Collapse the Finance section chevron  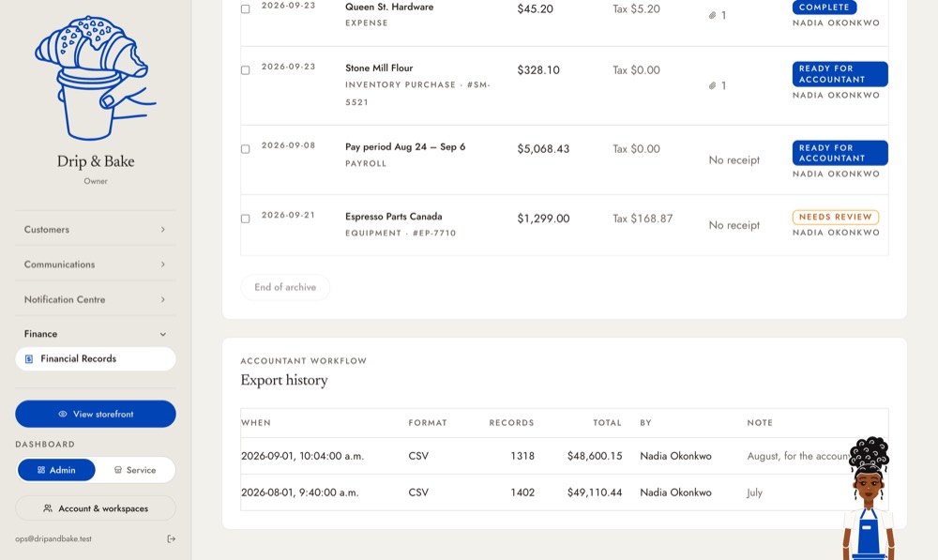(162, 335)
